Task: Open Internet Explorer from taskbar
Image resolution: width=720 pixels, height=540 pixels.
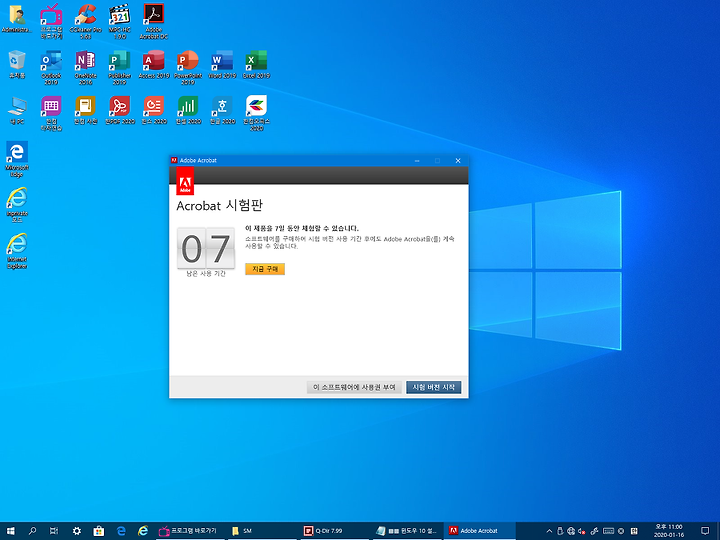Action: coord(143,531)
